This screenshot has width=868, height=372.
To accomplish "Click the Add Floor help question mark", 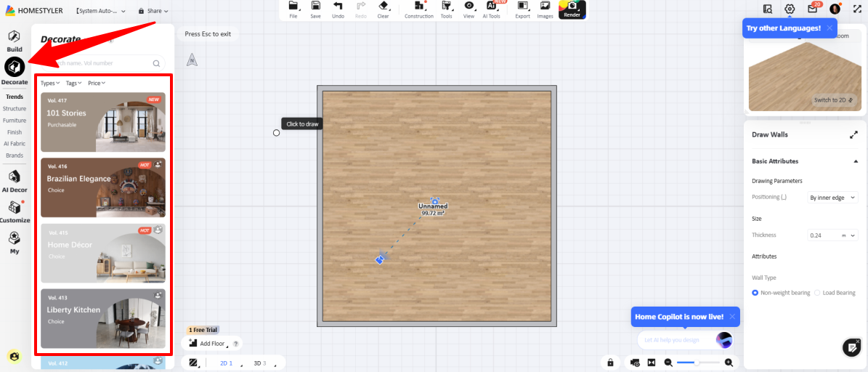I will [236, 344].
